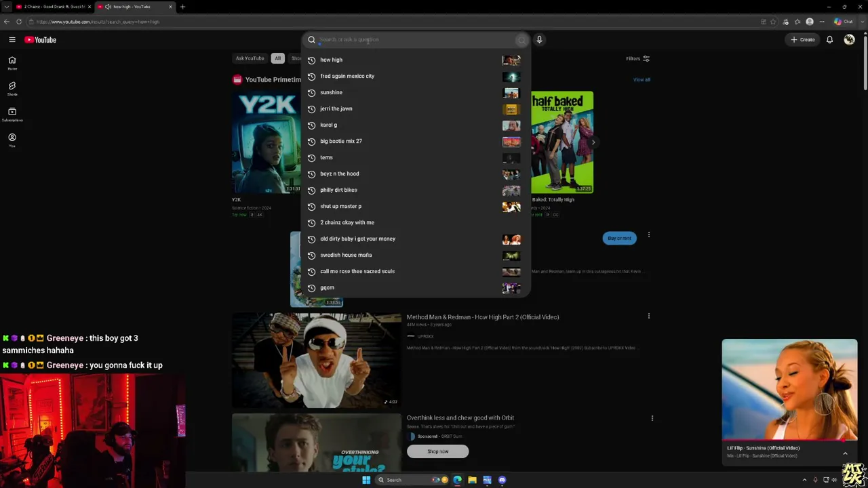The width and height of the screenshot is (868, 488).
Task: Open the Lil' Flip Sunshine mini player video
Action: (789, 390)
